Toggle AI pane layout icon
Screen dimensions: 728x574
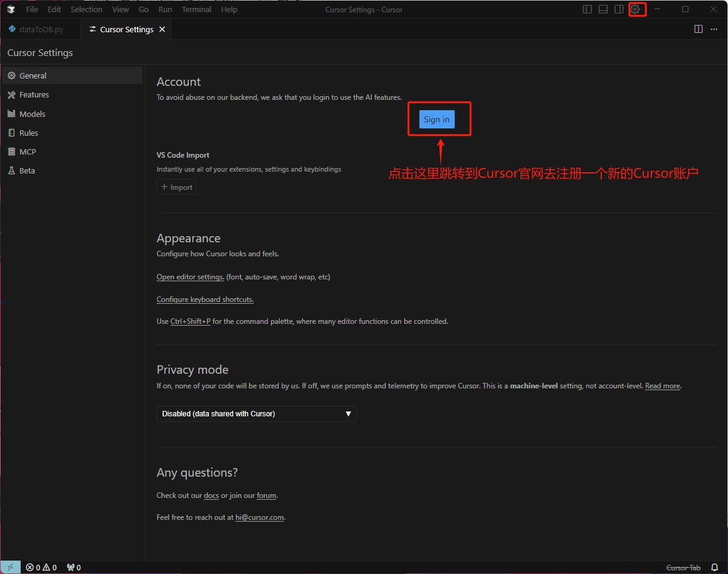(x=619, y=9)
